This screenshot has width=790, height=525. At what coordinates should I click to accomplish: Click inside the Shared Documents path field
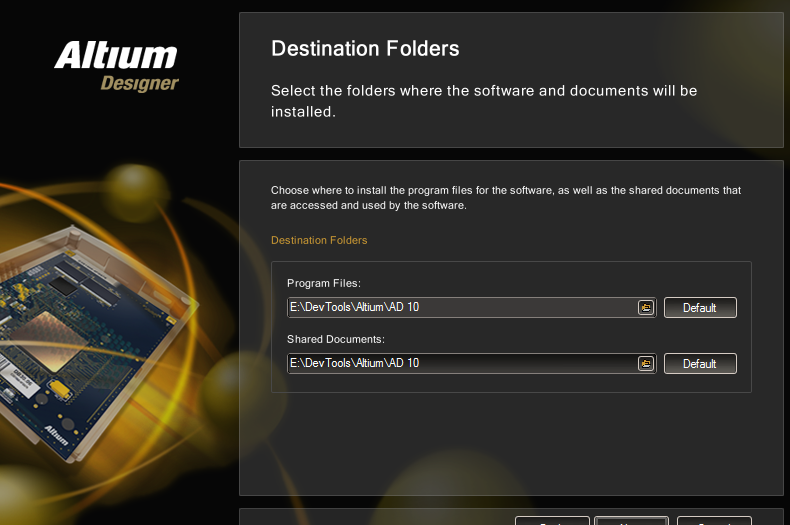point(462,363)
